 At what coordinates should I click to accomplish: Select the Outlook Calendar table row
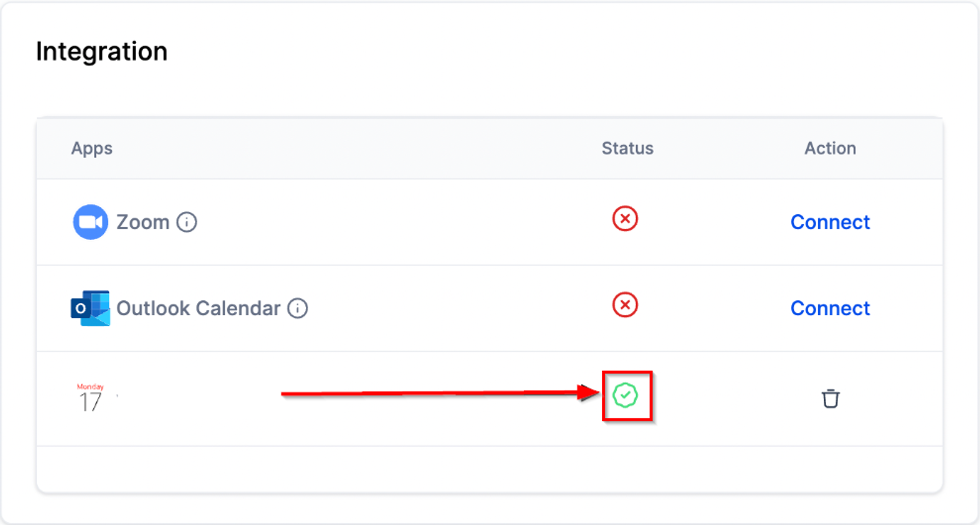coord(490,308)
